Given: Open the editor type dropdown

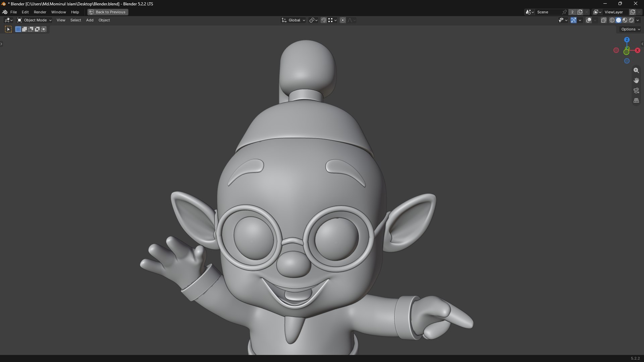Looking at the screenshot, I should point(9,20).
